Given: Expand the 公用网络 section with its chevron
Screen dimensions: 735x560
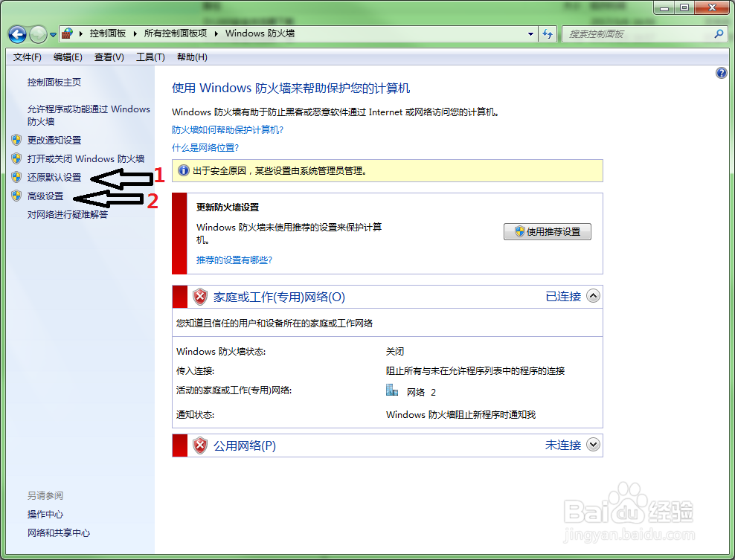Looking at the screenshot, I should pos(593,444).
